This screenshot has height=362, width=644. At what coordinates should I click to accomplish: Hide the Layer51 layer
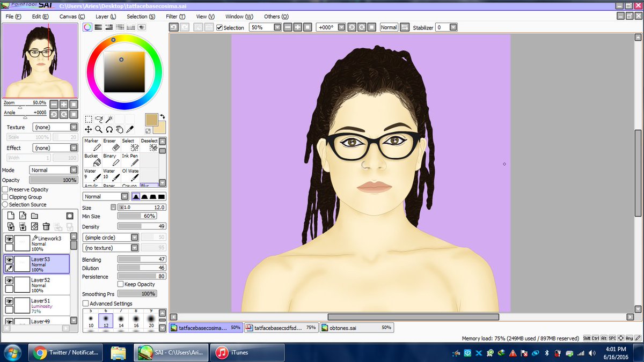pyautogui.click(x=9, y=301)
